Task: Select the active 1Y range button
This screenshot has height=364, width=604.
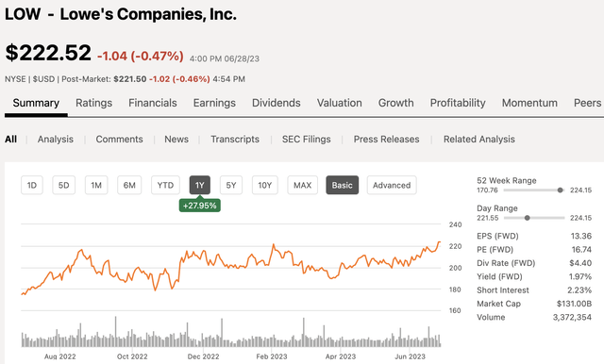Action: coord(199,185)
